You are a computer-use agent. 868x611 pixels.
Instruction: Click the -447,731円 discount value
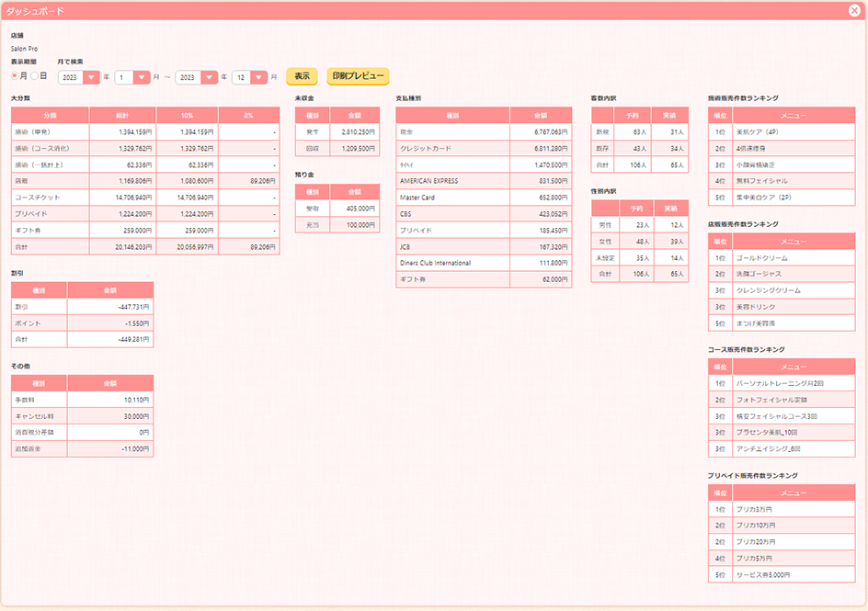pos(133,307)
